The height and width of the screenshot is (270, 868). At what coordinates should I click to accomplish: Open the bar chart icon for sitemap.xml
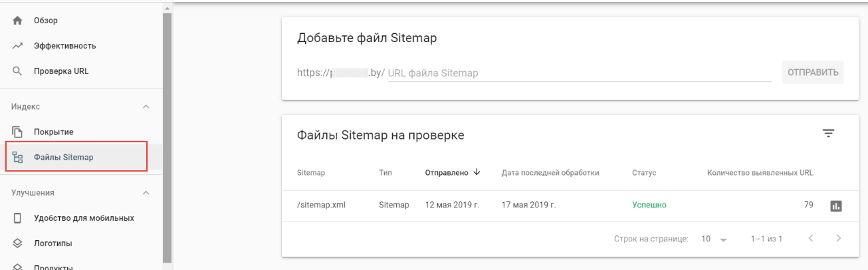click(835, 205)
